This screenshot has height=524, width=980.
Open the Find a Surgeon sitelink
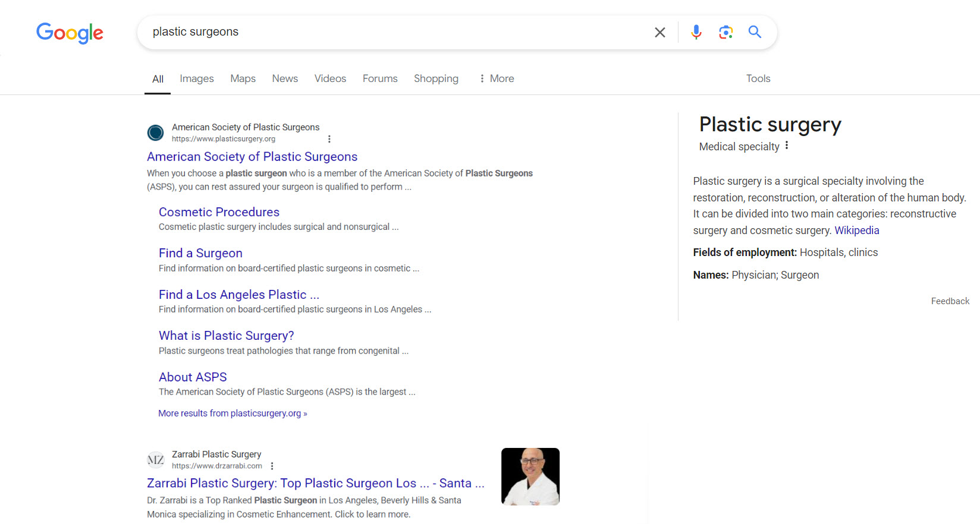pyautogui.click(x=200, y=253)
